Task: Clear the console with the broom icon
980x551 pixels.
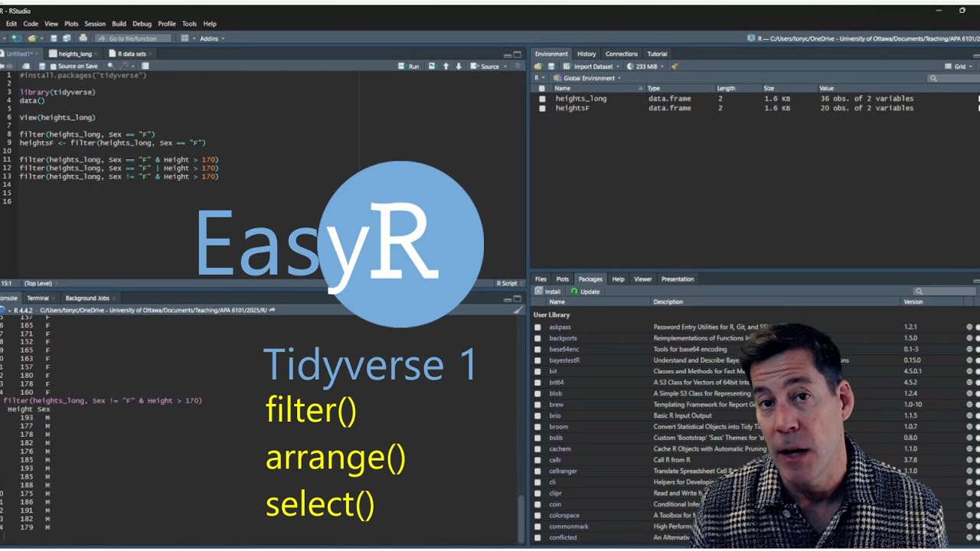Action: pos(518,310)
